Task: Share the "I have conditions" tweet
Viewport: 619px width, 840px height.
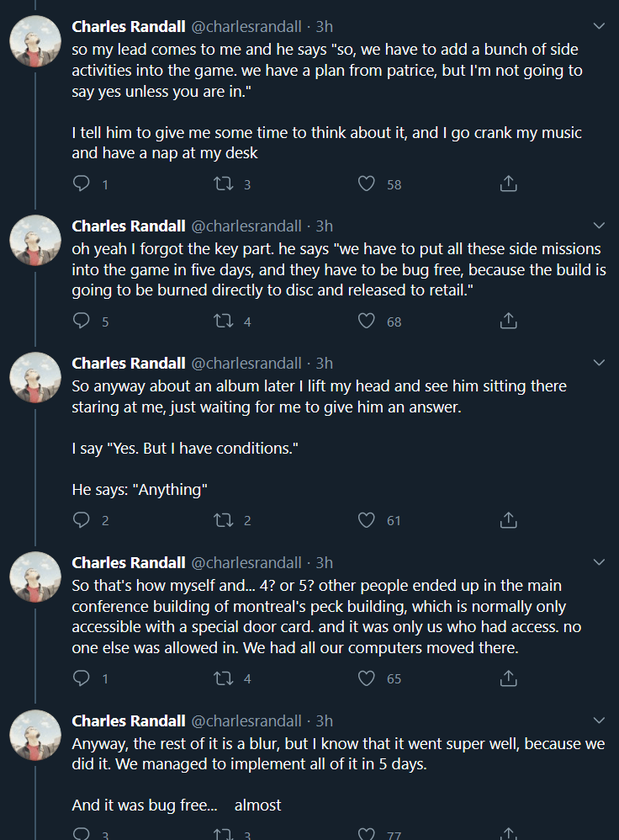Action: pos(508,521)
